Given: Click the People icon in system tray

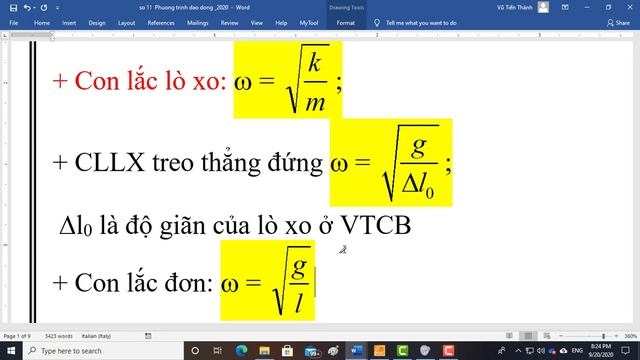Looking at the screenshot, I should pos(502,351).
